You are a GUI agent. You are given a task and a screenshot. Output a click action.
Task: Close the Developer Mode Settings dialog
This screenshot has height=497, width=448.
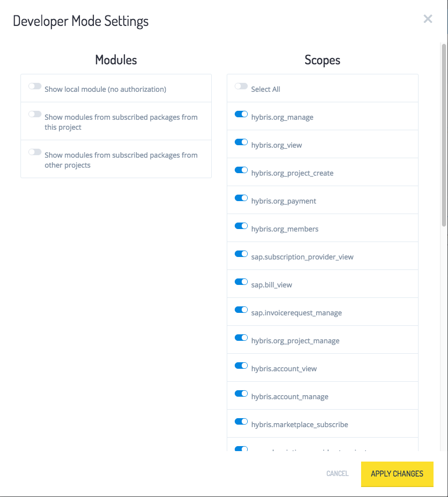pos(428,19)
